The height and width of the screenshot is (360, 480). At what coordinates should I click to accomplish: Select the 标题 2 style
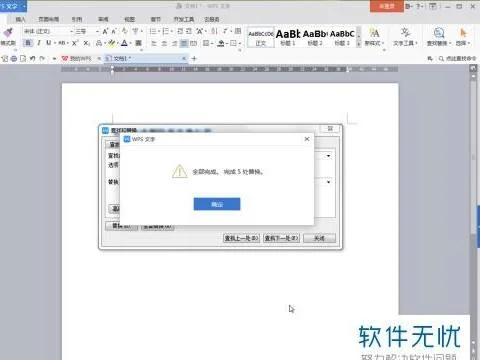(x=315, y=37)
